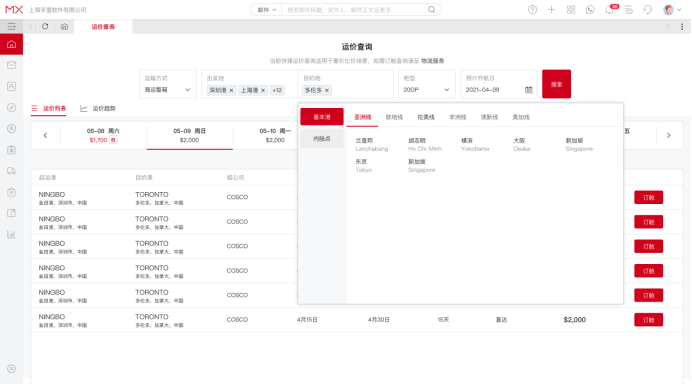Switch to the rate trend tab
Image resolution: width=692 pixels, height=384 pixels.
(x=98, y=108)
